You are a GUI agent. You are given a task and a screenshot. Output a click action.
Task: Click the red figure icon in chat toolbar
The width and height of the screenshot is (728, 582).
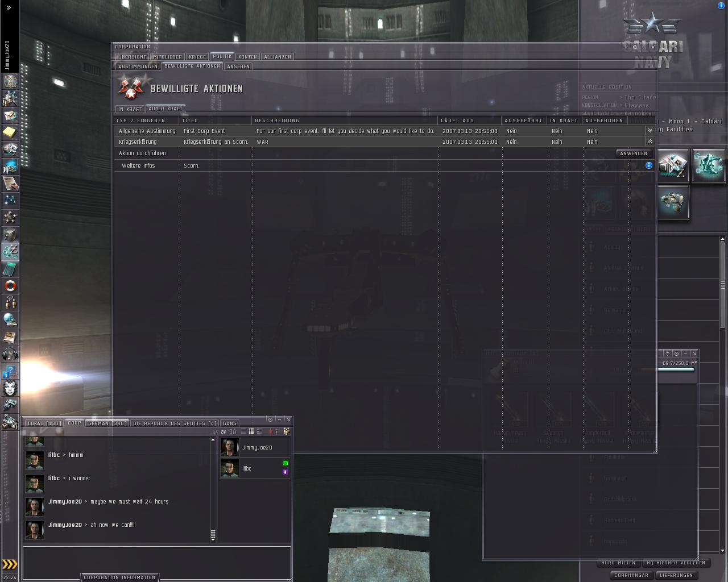click(270, 431)
